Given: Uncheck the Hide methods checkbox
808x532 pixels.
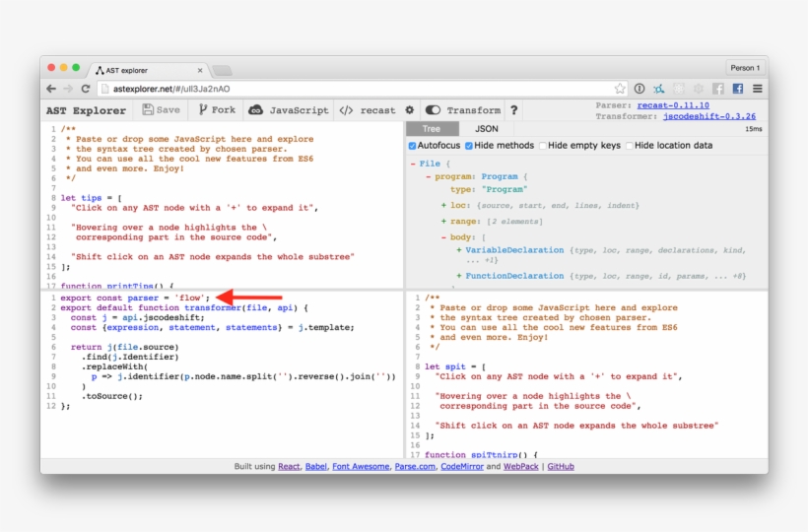Looking at the screenshot, I should 469,146.
